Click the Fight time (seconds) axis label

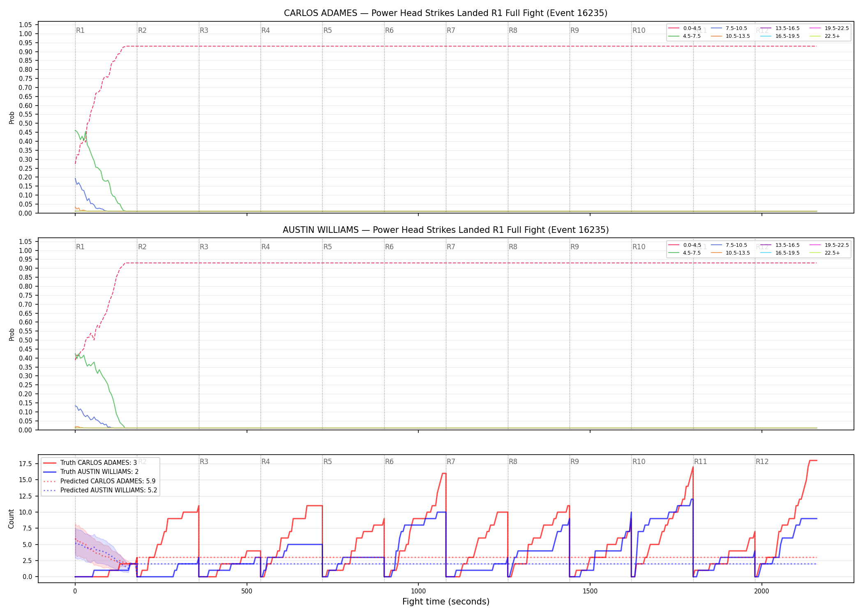[x=446, y=602]
